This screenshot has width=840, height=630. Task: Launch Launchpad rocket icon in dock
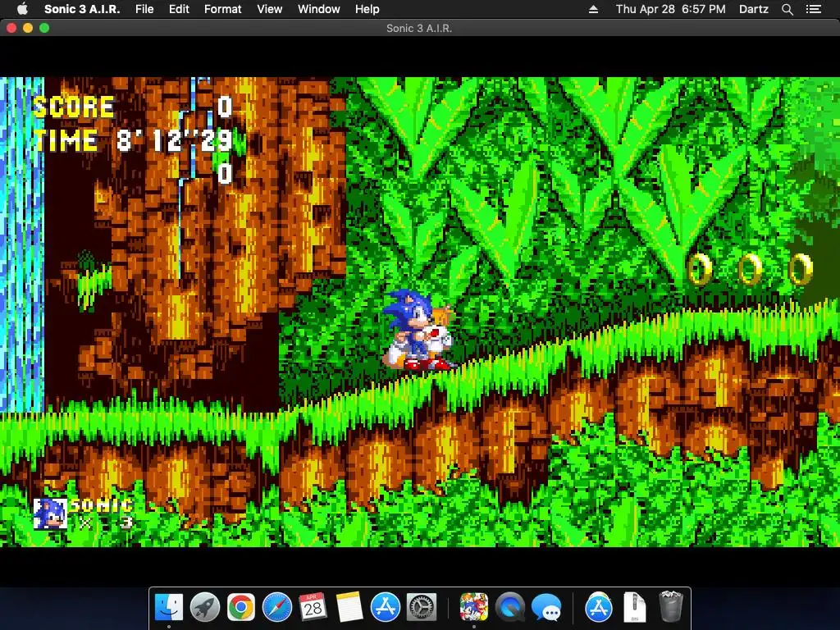204,607
